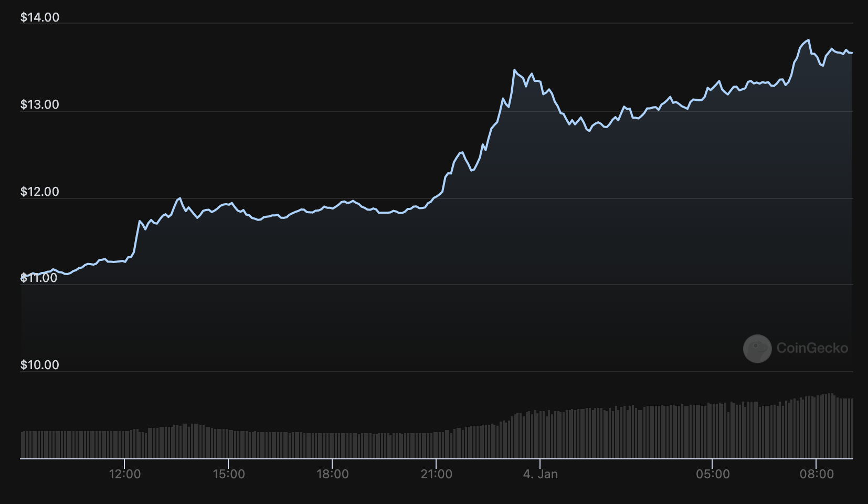Click the $10.00 price axis label

[40, 365]
